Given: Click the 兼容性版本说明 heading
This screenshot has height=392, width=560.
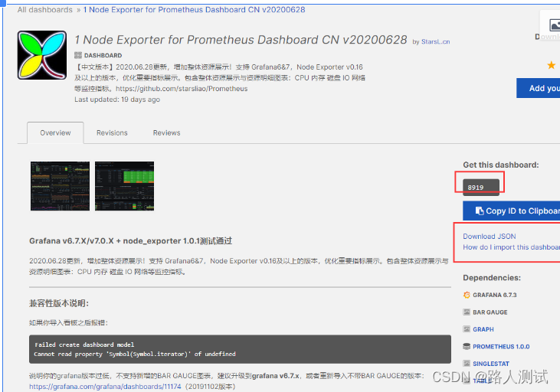Looking at the screenshot, I should pyautogui.click(x=59, y=303).
